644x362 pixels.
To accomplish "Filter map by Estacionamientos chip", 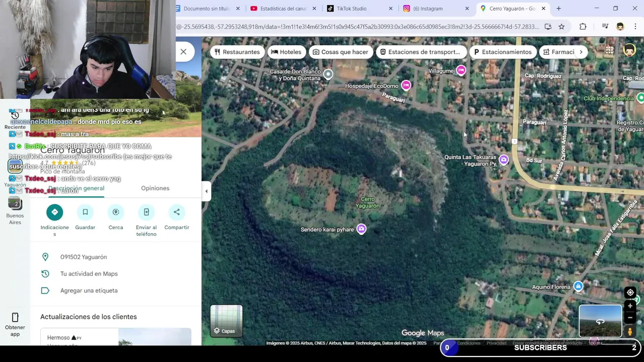I will [x=503, y=52].
